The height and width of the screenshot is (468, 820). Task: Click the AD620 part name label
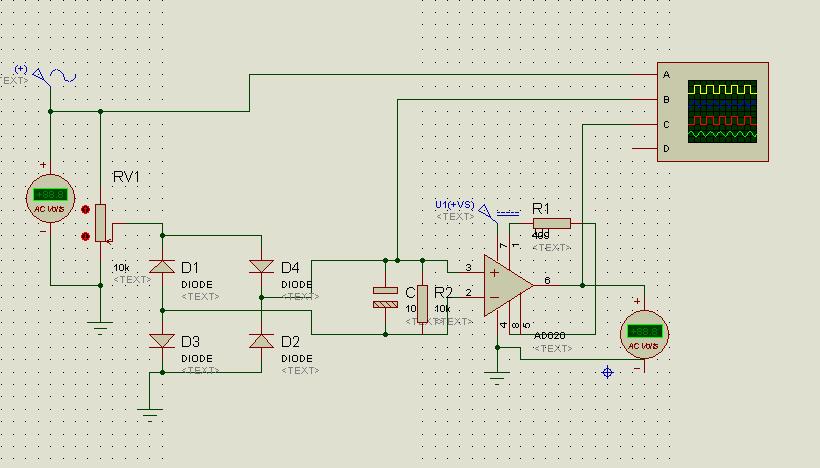click(549, 336)
